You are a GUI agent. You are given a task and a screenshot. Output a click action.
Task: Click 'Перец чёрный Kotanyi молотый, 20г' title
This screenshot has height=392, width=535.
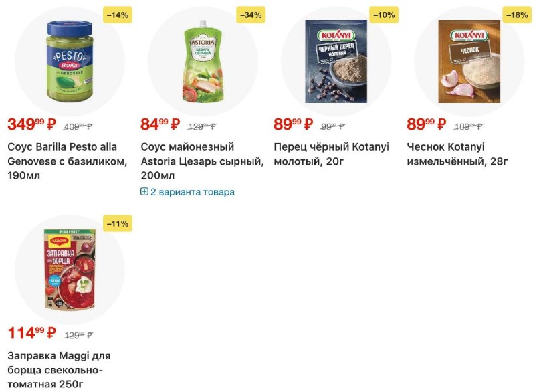(331, 154)
